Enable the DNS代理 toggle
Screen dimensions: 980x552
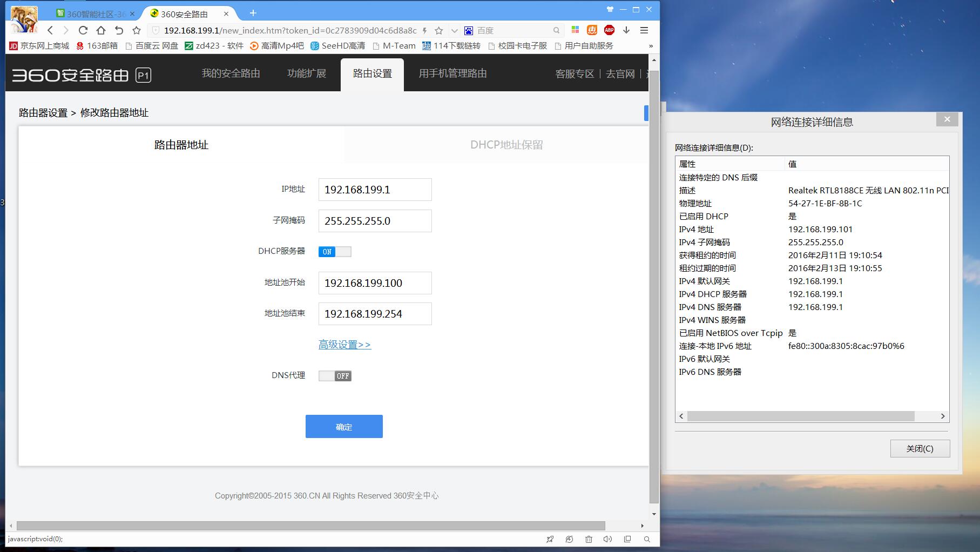pyautogui.click(x=334, y=376)
